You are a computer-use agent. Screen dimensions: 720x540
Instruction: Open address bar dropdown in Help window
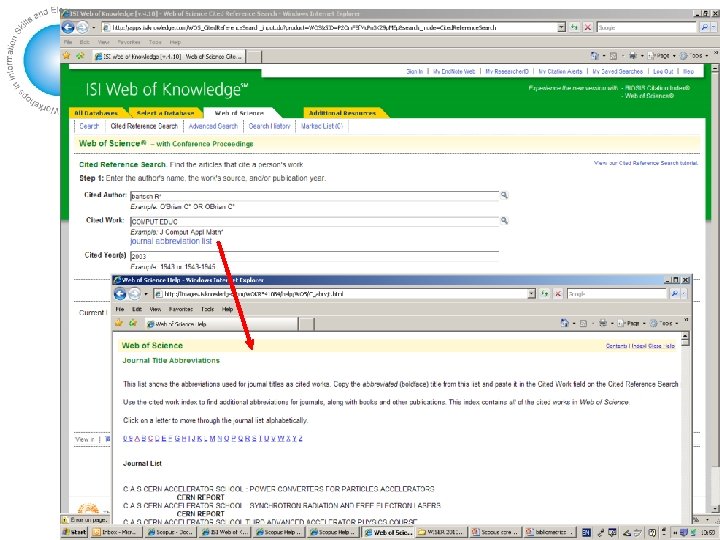(532, 294)
